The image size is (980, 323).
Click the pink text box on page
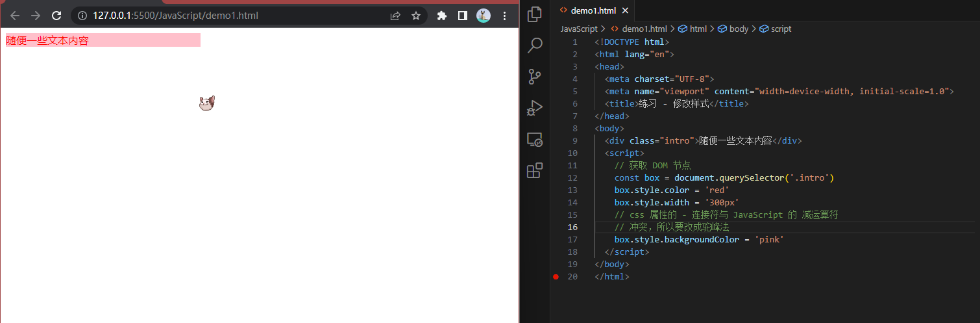pos(103,40)
